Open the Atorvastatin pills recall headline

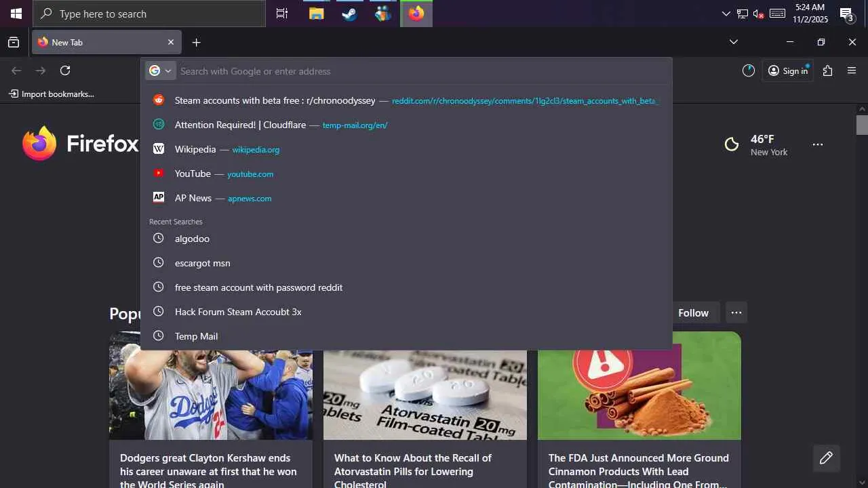coord(413,471)
